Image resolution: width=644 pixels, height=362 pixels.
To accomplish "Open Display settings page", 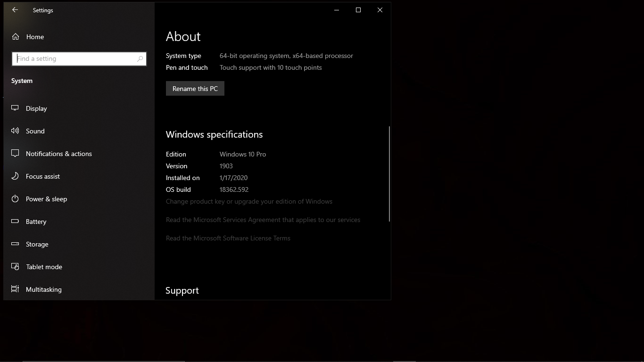I will click(x=79, y=108).
